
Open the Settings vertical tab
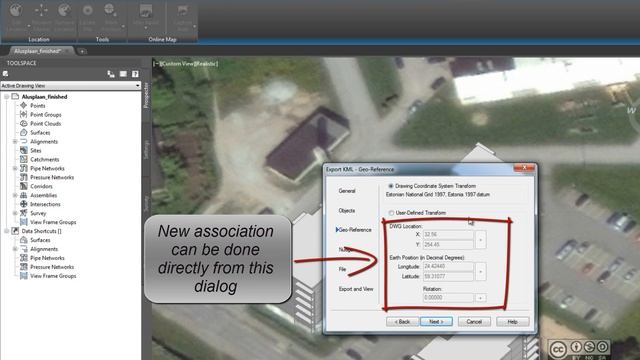pos(147,150)
